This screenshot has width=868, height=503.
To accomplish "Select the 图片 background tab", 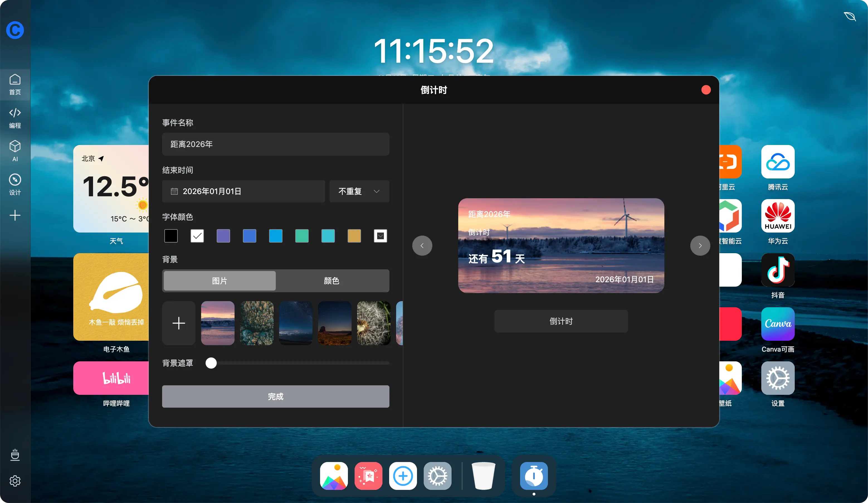I will click(x=220, y=280).
